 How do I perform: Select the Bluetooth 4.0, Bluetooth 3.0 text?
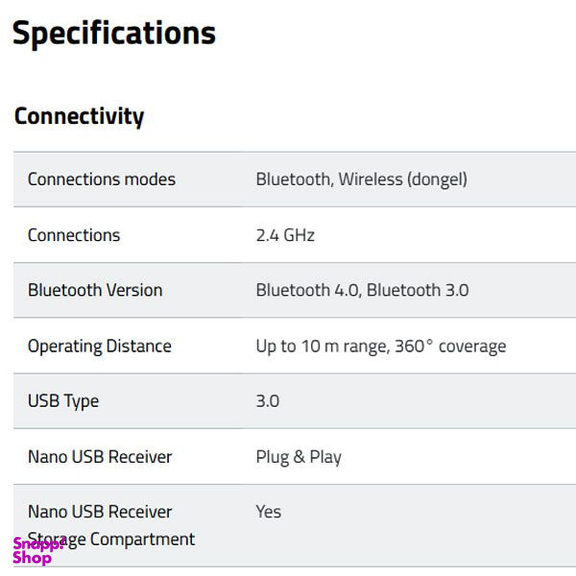point(362,290)
